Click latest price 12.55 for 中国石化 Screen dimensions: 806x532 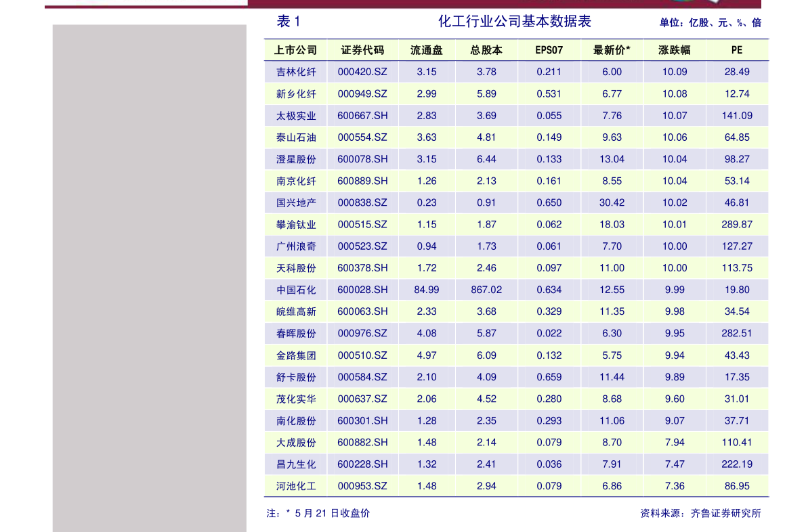pyautogui.click(x=612, y=290)
